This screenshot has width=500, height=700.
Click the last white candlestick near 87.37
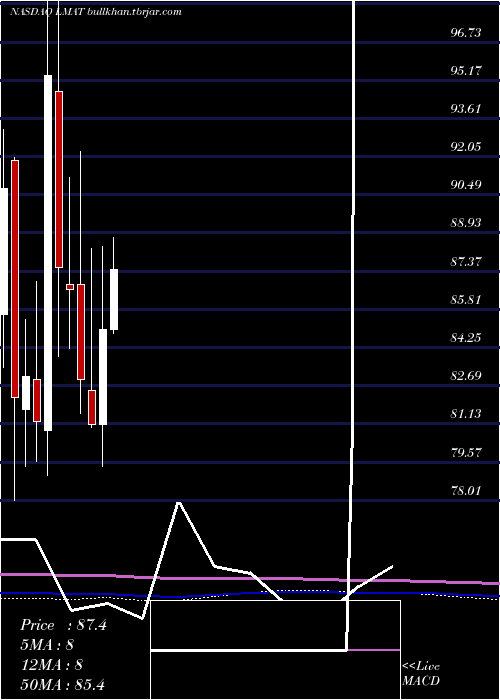point(114,300)
